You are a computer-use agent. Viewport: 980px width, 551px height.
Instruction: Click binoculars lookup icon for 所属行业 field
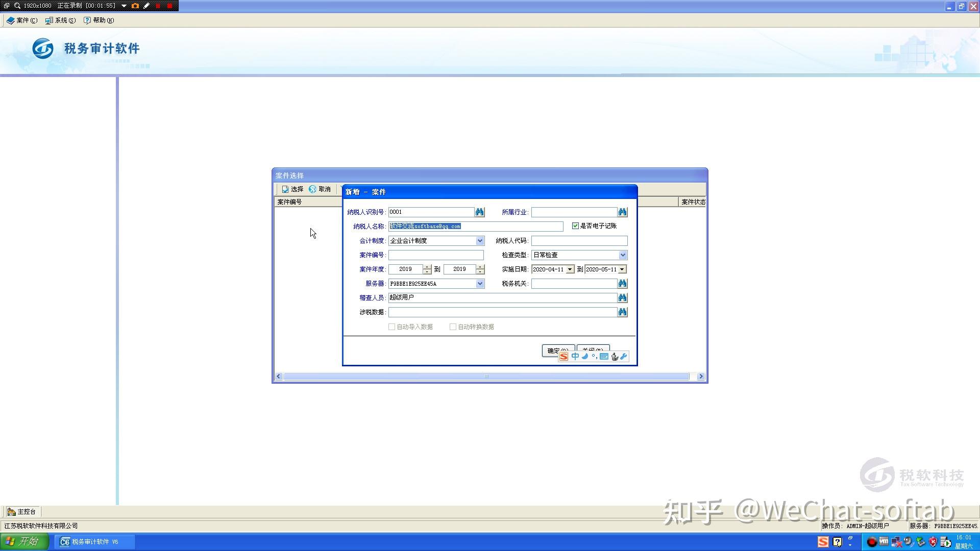click(x=622, y=212)
